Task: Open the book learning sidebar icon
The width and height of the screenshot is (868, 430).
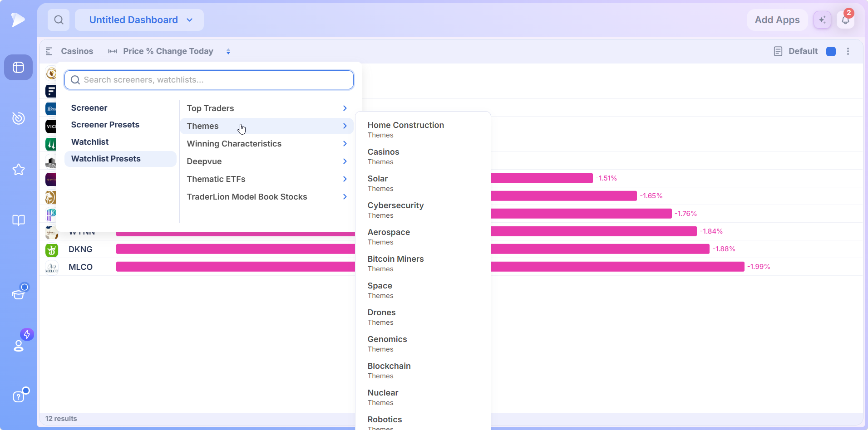Action: tap(18, 220)
